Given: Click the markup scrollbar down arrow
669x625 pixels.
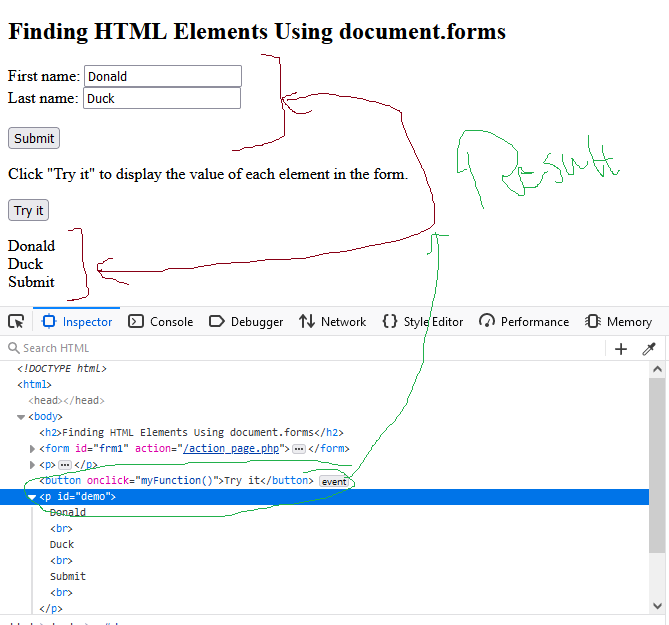Looking at the screenshot, I should coord(657,606).
